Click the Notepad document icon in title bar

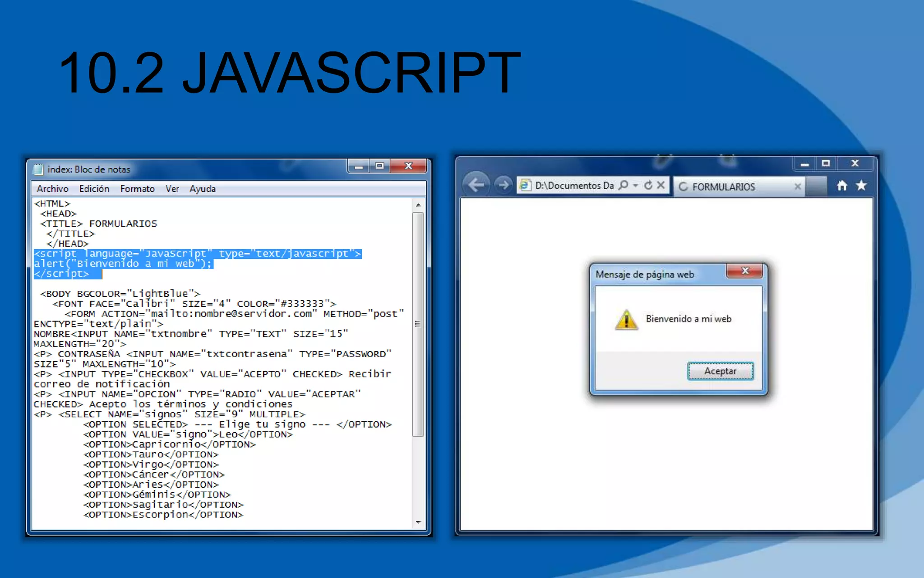(38, 169)
